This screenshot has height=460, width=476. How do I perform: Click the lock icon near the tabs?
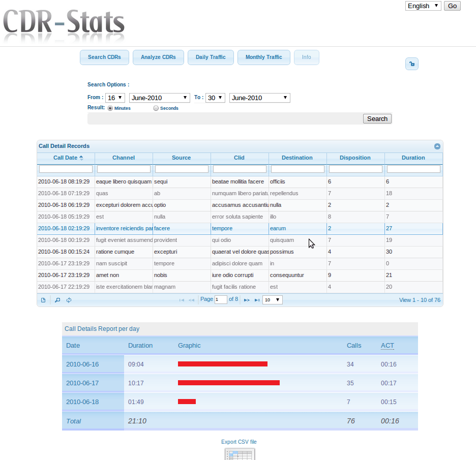pos(411,64)
